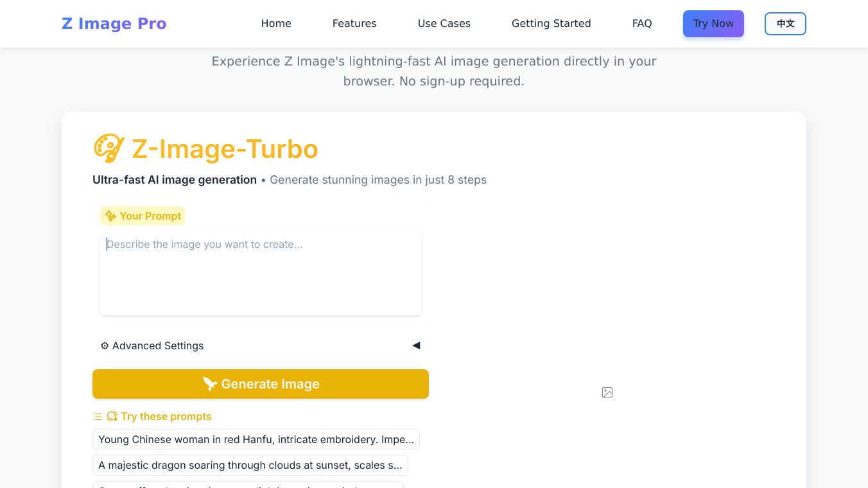Click the gear icon beside Advanced Settings
Viewport: 868px width, 488px height.
[105, 346]
